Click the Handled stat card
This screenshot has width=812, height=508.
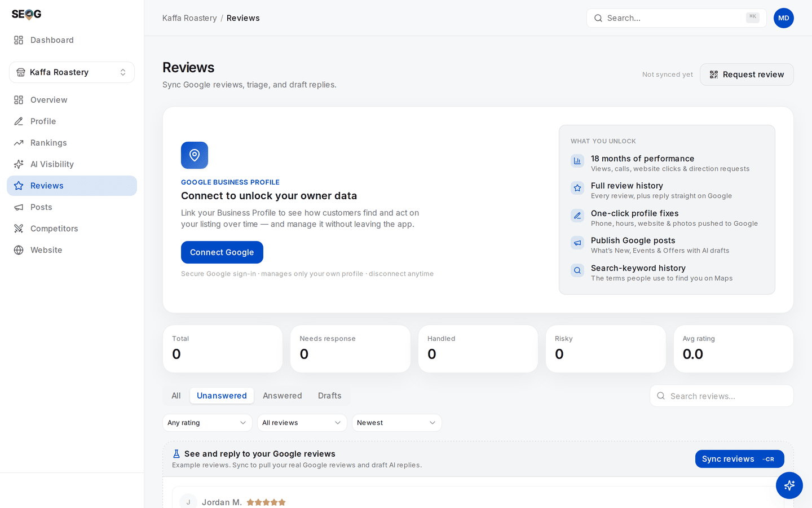click(478, 349)
